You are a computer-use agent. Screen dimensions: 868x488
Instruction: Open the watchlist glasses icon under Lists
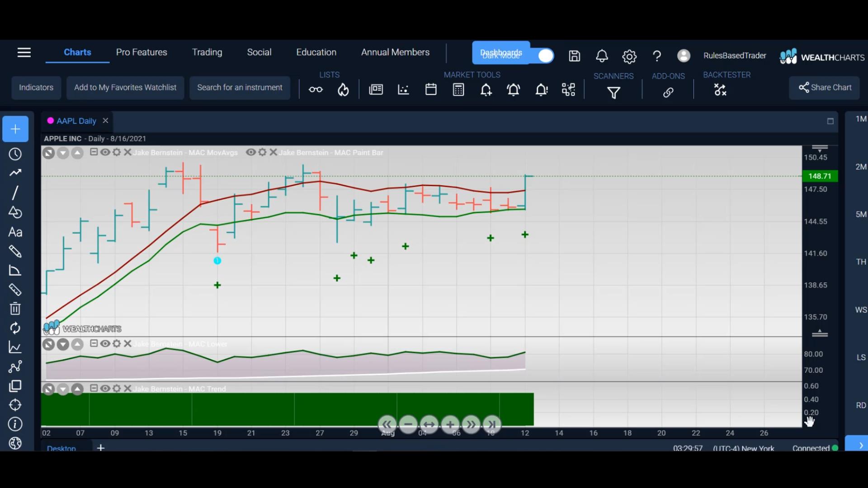(316, 89)
